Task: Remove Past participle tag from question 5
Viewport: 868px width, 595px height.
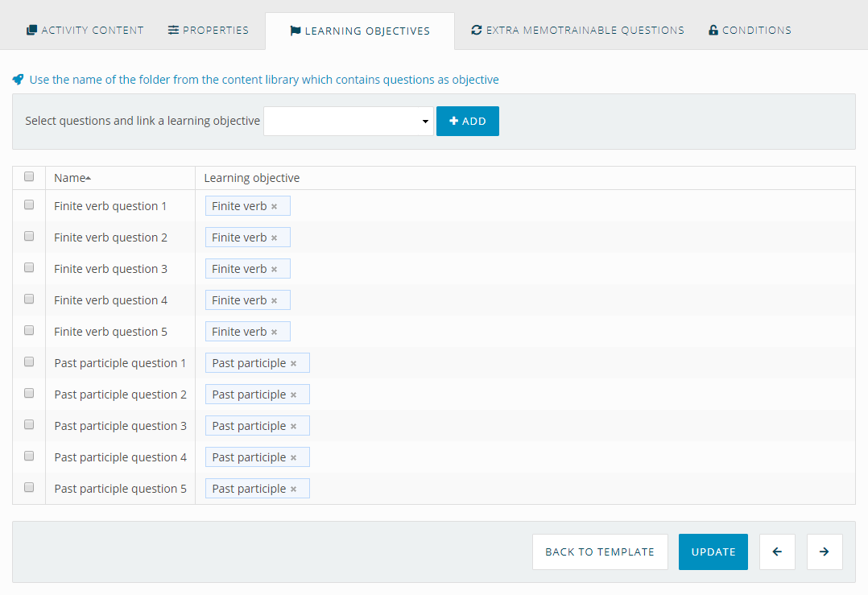Action: 293,490
